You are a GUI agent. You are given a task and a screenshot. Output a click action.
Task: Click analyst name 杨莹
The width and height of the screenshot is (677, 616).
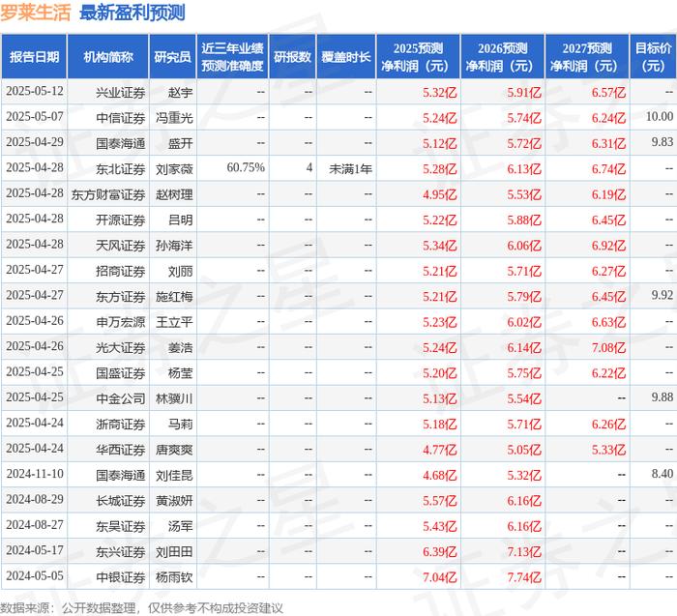[180, 373]
